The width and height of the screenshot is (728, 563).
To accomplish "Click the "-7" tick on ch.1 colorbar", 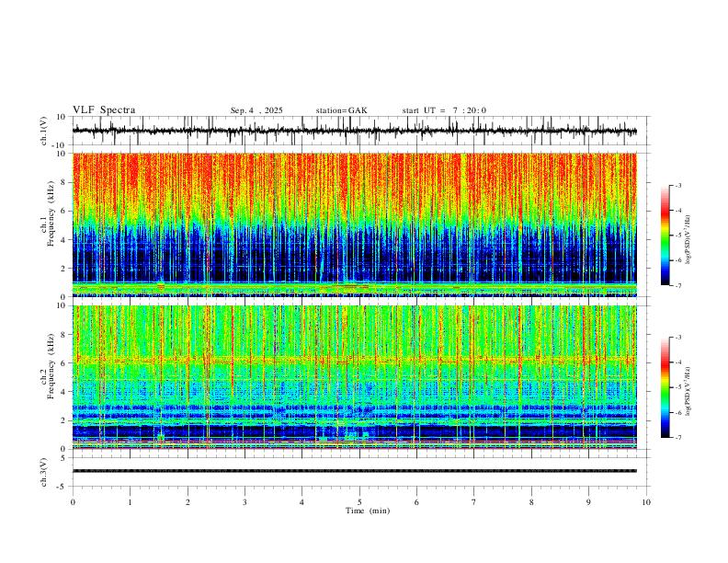I will coord(677,285).
